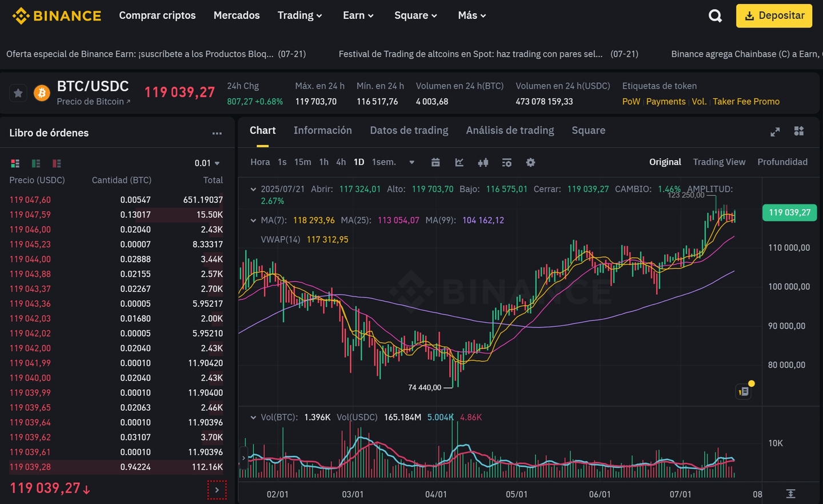Toggle the favorite star for BTC/USDC
Screen dimensions: 823x504
[x=18, y=93]
